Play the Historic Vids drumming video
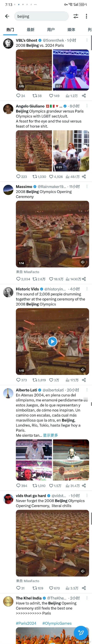 coord(52,341)
